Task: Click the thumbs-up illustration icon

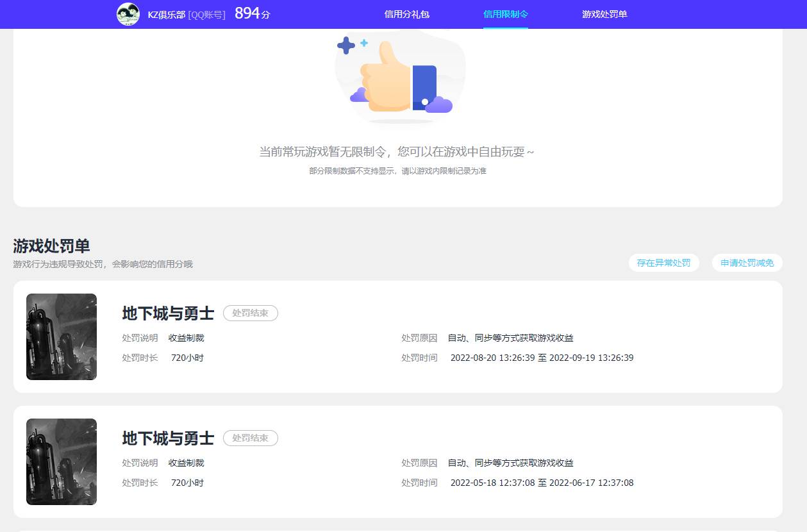Action: (x=399, y=77)
